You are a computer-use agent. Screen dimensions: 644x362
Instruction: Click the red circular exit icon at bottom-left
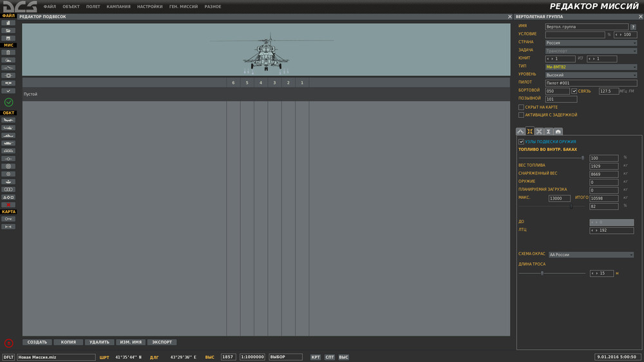click(8, 343)
